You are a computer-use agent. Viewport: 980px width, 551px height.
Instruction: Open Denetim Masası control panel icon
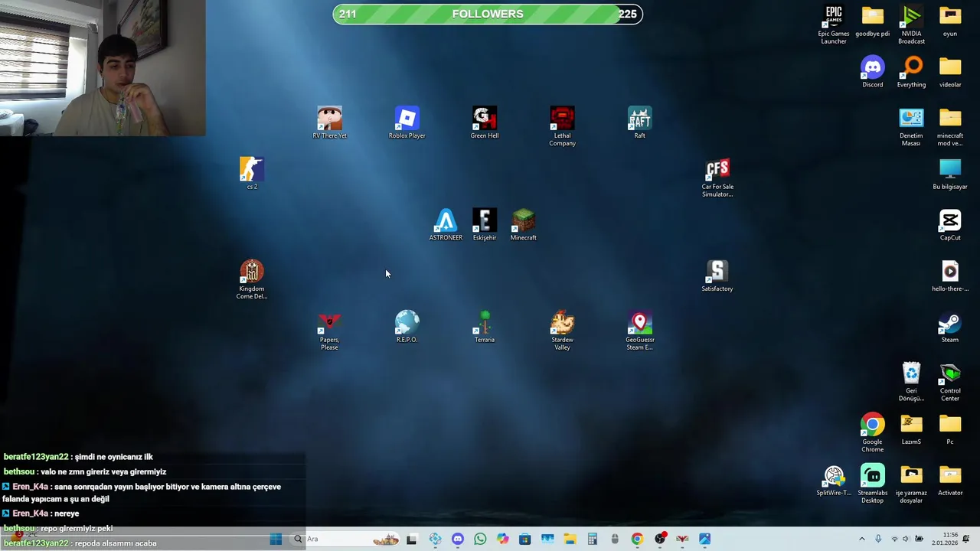911,126
